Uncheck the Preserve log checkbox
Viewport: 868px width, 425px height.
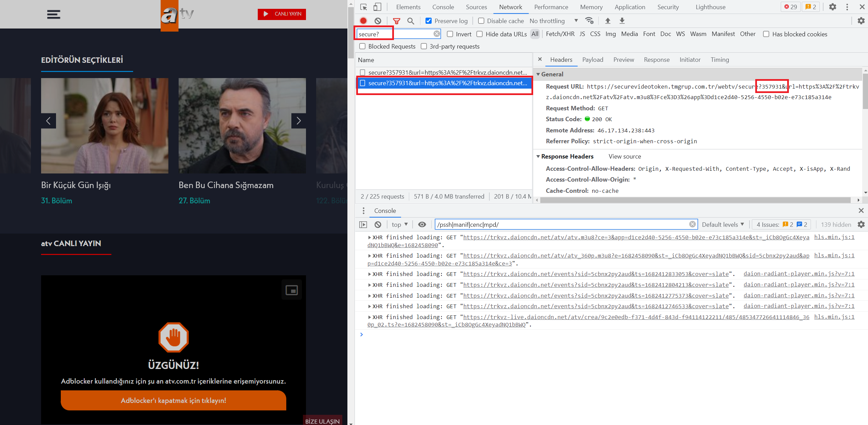point(429,21)
